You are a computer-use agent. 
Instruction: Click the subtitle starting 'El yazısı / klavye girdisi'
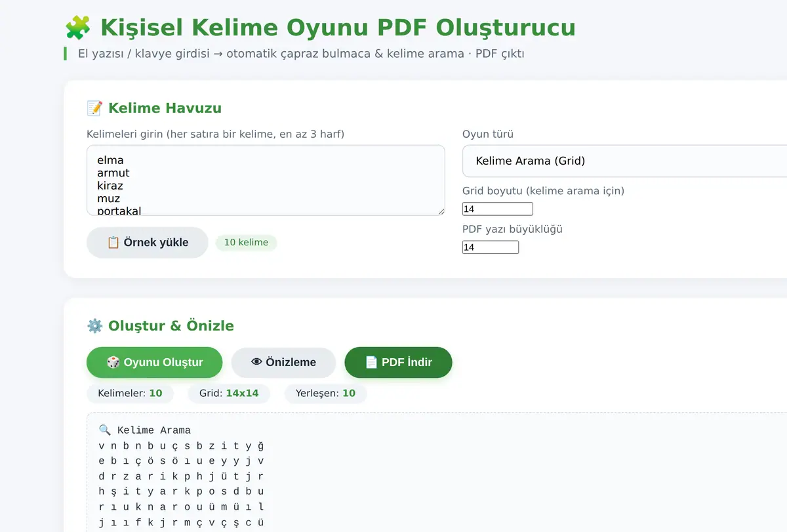301,54
